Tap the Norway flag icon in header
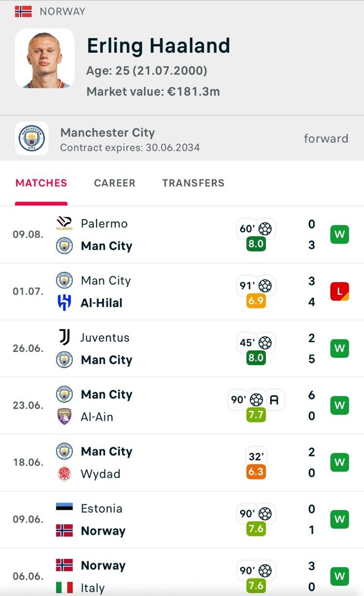364x596 pixels. tap(23, 11)
